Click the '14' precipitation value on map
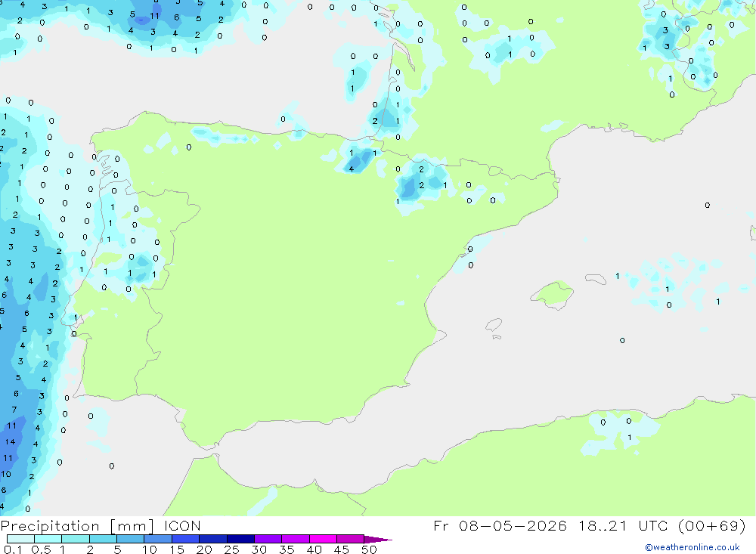 click(10, 441)
